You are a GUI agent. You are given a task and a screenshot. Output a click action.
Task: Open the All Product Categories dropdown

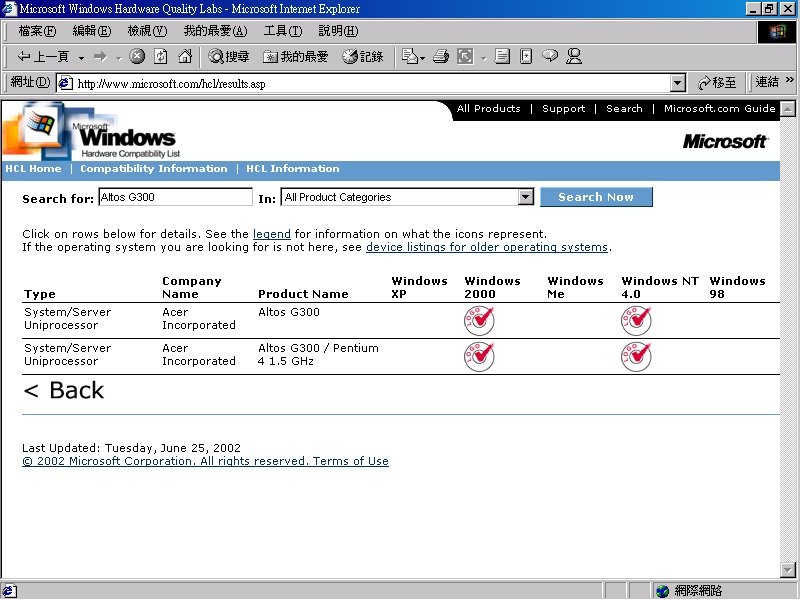click(x=526, y=197)
